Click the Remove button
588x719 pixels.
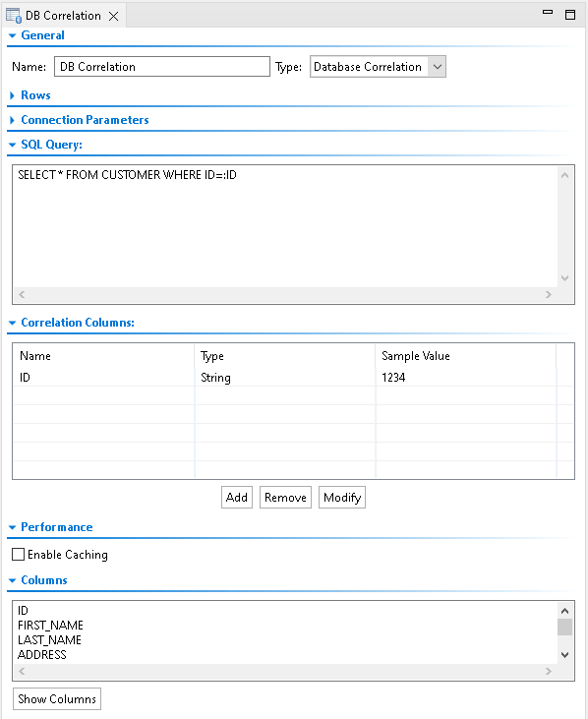point(285,498)
